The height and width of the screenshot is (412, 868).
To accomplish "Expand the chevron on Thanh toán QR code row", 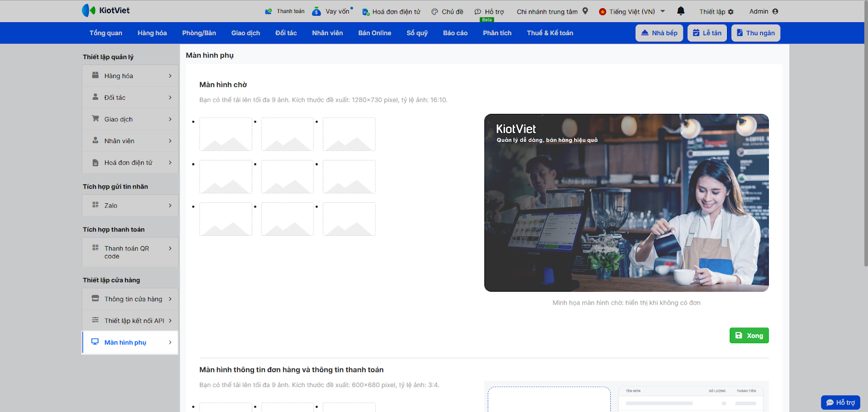I will point(170,248).
